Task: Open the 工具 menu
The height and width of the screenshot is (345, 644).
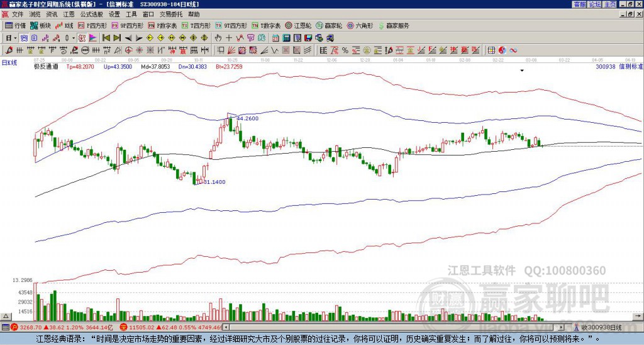Action: (x=131, y=14)
